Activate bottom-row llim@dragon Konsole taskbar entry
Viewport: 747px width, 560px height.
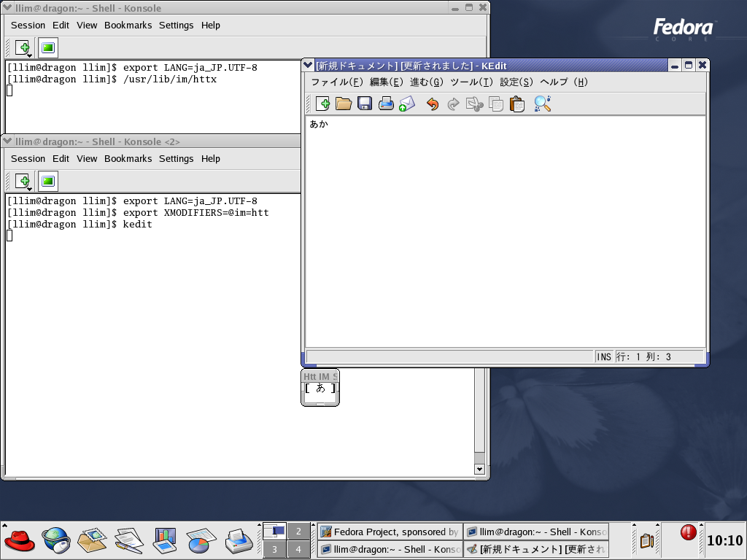390,549
